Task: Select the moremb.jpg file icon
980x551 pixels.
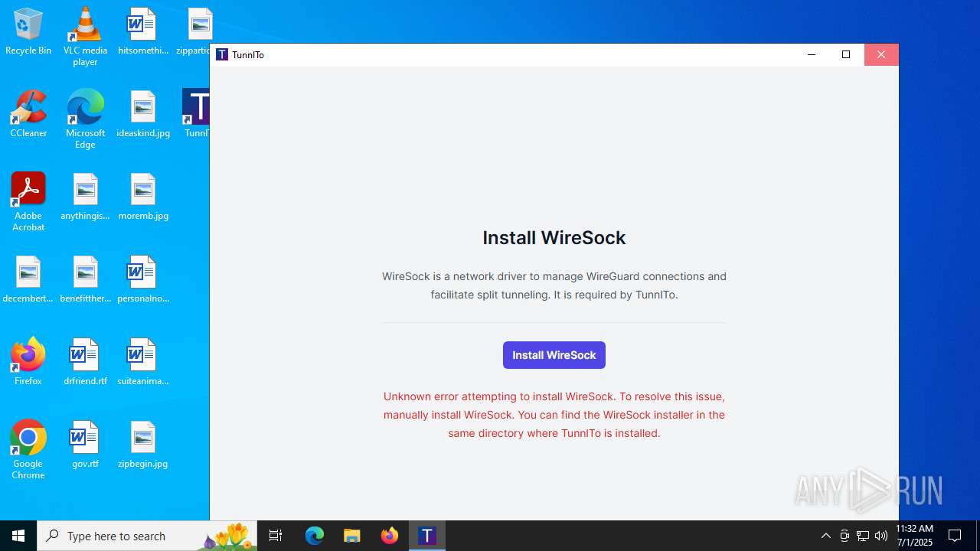Action: (142, 197)
